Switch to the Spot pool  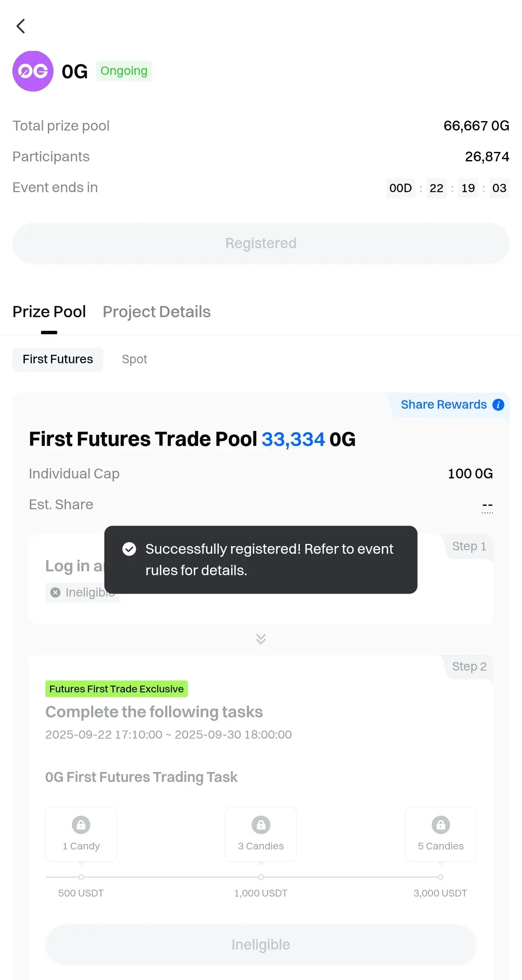[x=134, y=359]
